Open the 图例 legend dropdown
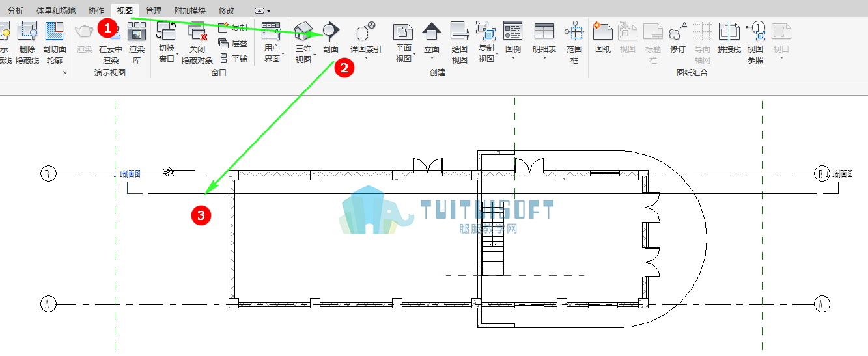Image resolution: width=868 pixels, height=356 pixels. click(513, 40)
